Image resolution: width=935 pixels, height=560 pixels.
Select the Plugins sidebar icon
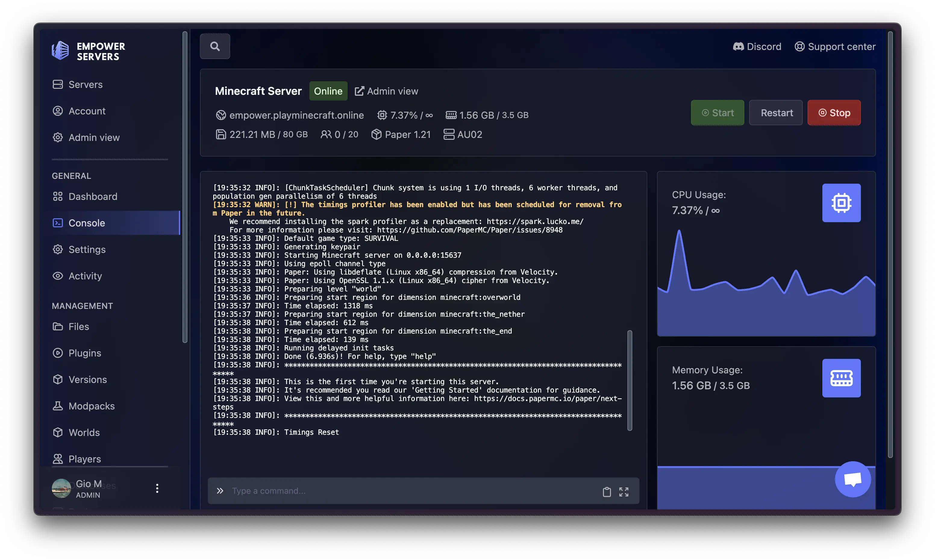(x=58, y=353)
